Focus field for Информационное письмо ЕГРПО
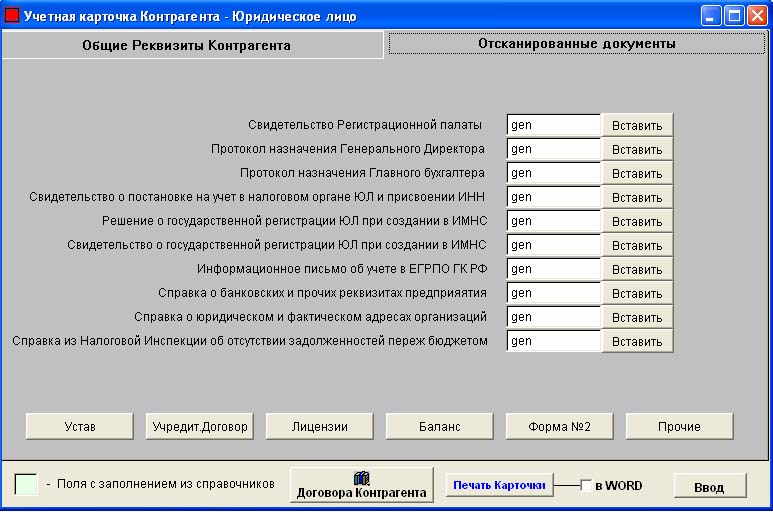This screenshot has height=512, width=773. click(554, 269)
